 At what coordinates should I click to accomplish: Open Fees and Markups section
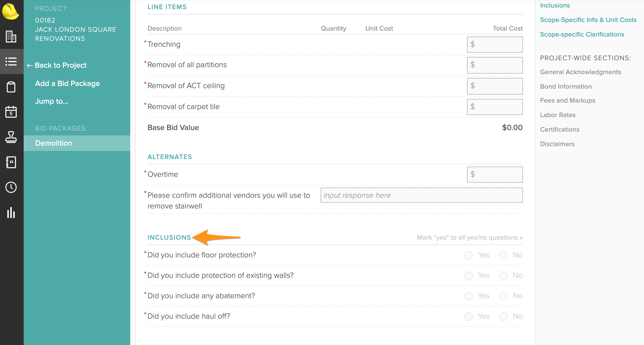[x=568, y=100]
